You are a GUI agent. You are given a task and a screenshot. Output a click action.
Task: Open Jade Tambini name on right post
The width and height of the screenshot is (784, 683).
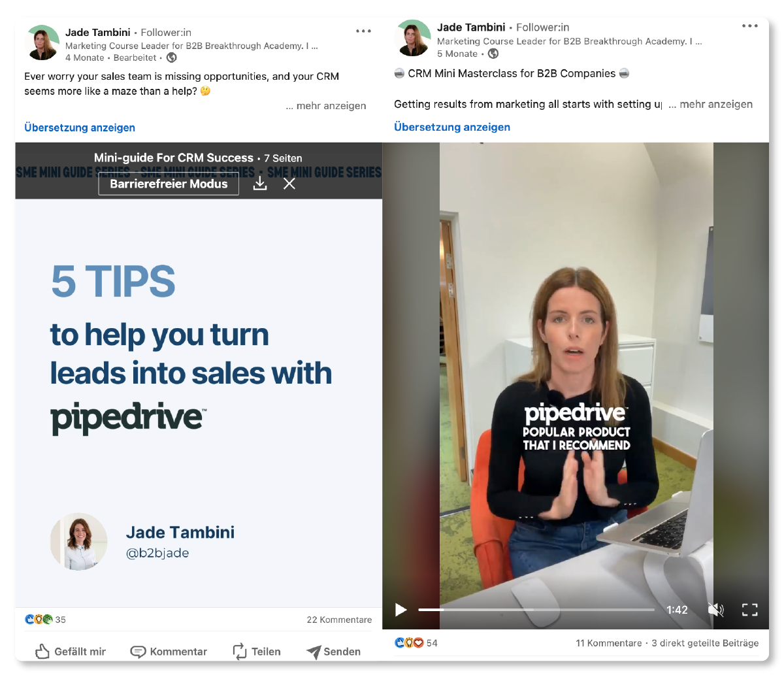(x=471, y=27)
